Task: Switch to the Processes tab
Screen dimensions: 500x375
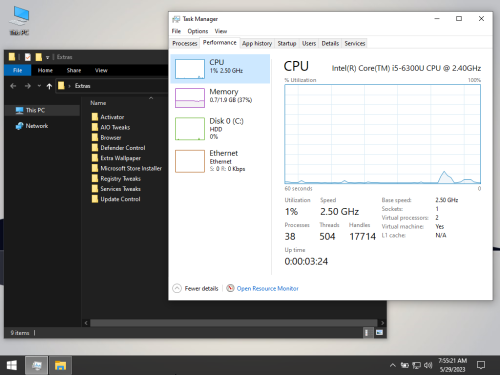Action: [x=185, y=43]
